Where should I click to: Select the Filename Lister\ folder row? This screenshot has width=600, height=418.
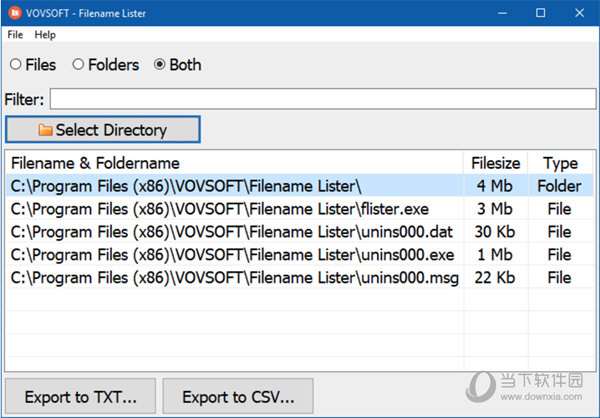(x=299, y=186)
